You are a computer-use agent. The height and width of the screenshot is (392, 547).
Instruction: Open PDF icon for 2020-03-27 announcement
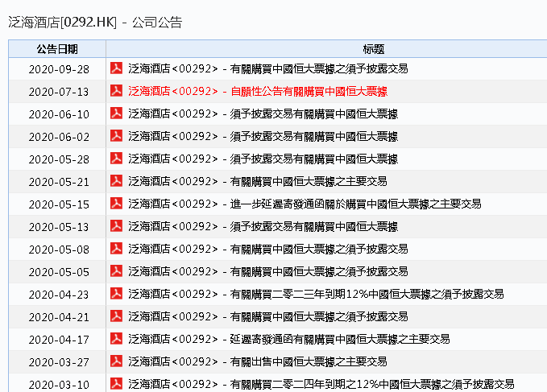point(116,361)
